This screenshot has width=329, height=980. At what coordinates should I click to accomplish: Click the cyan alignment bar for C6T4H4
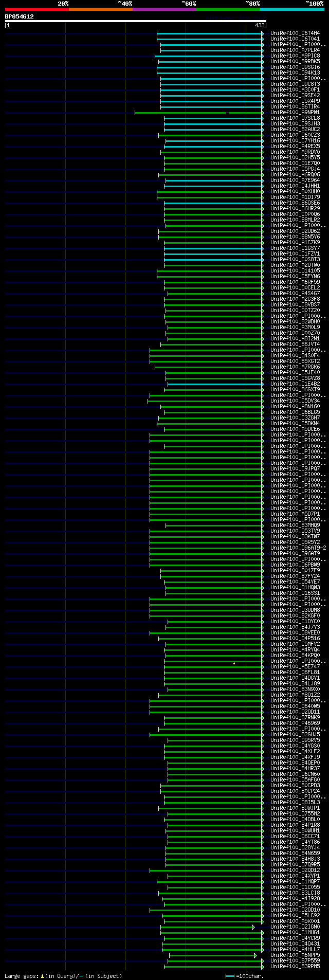(x=210, y=33)
